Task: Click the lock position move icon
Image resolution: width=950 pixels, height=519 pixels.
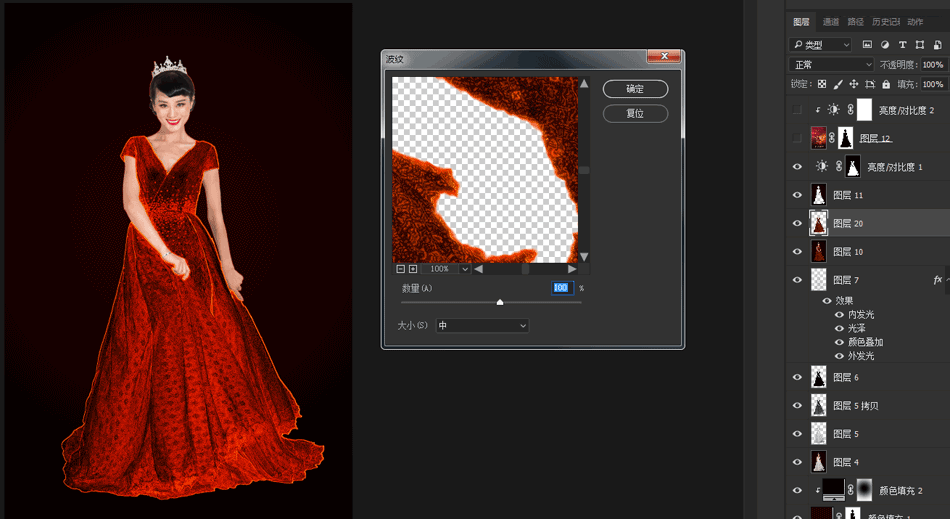Action: pos(855,85)
